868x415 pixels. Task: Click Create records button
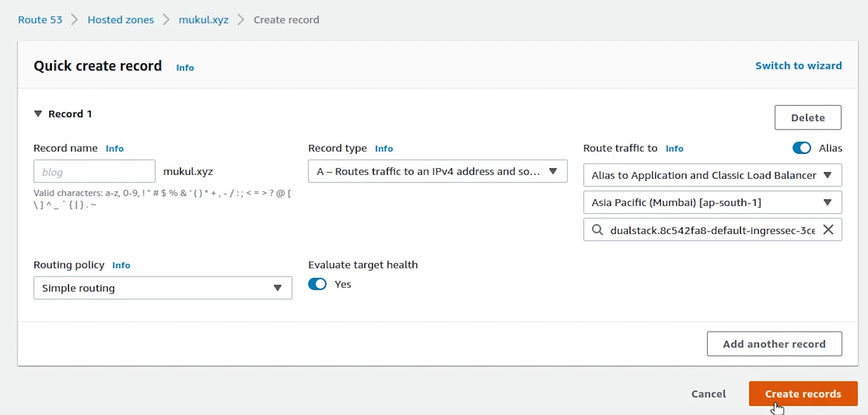803,394
